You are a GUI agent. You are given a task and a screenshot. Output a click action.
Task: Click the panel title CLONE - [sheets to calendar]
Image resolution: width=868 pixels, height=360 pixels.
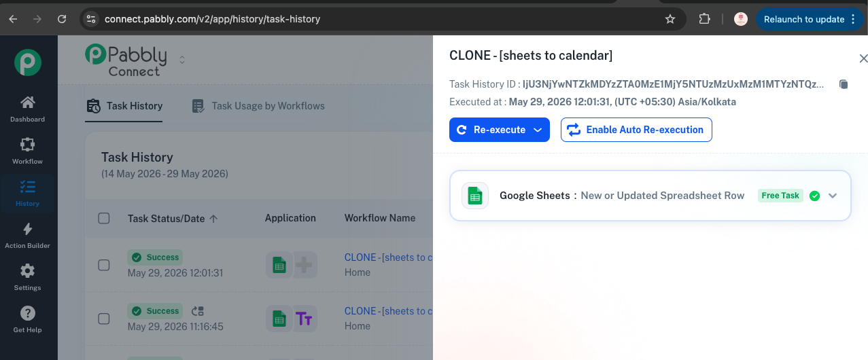click(x=531, y=56)
